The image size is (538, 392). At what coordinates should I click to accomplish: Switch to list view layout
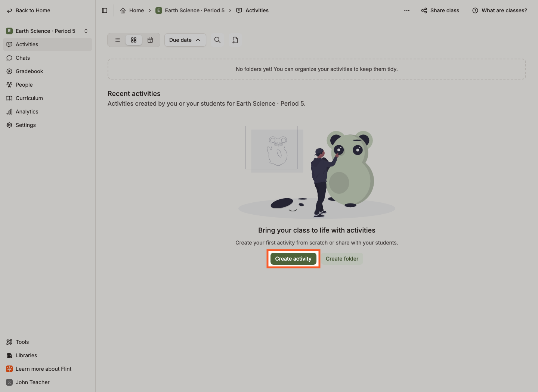(117, 40)
